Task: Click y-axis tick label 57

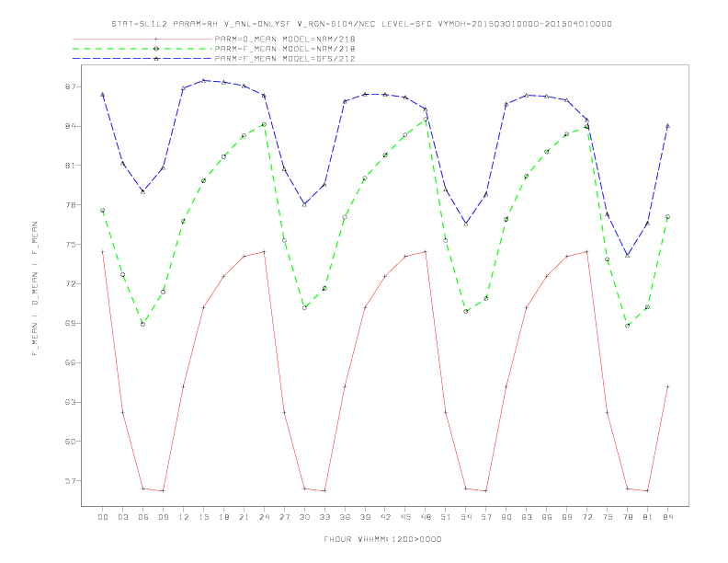Action: 70,481
